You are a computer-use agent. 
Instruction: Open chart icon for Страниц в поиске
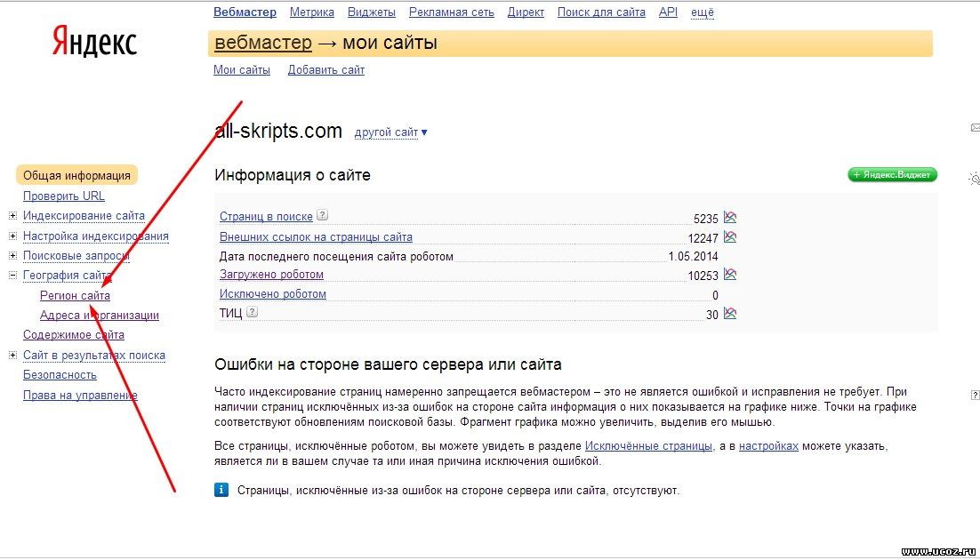pos(730,218)
